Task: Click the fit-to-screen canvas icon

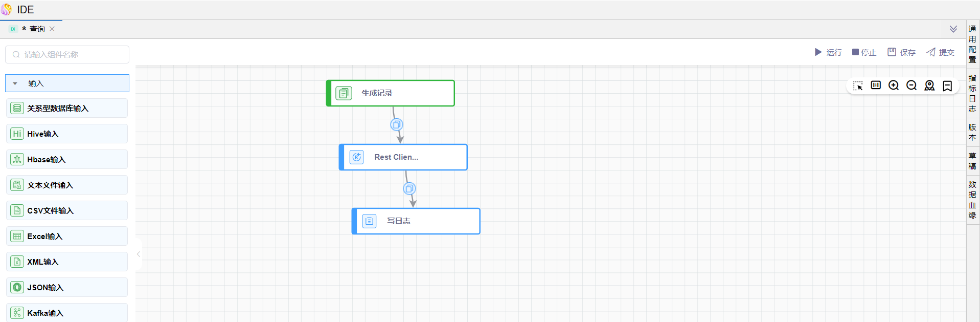Action: 875,85
